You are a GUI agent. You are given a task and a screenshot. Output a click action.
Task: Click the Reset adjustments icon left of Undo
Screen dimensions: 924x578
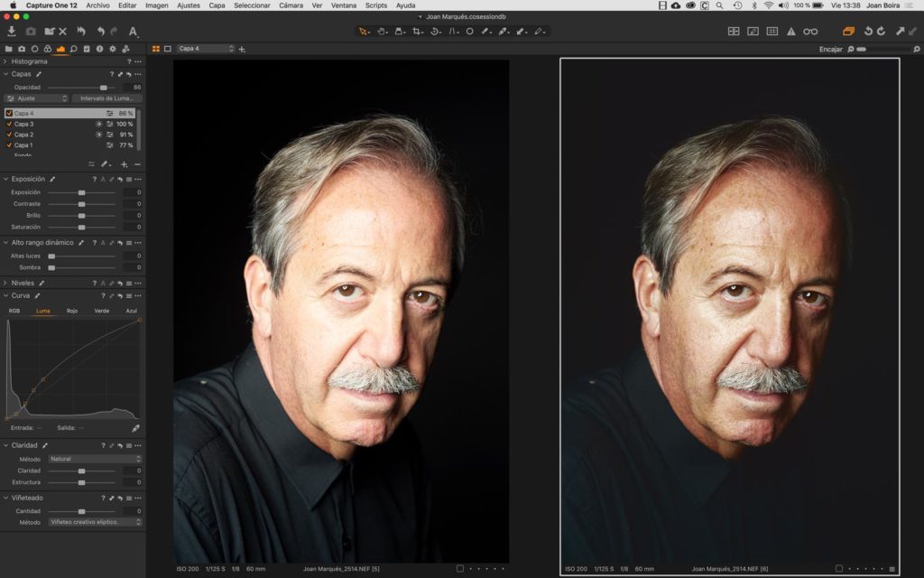81,32
